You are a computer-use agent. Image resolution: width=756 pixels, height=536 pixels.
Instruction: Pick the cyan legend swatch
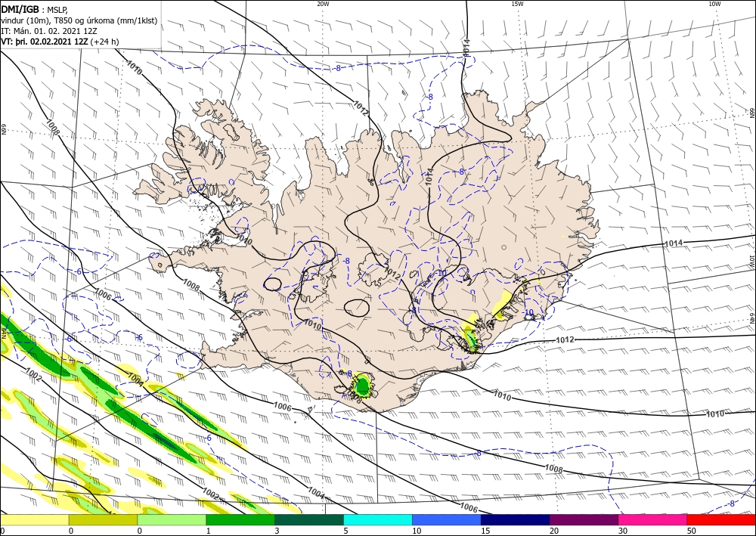[378, 520]
